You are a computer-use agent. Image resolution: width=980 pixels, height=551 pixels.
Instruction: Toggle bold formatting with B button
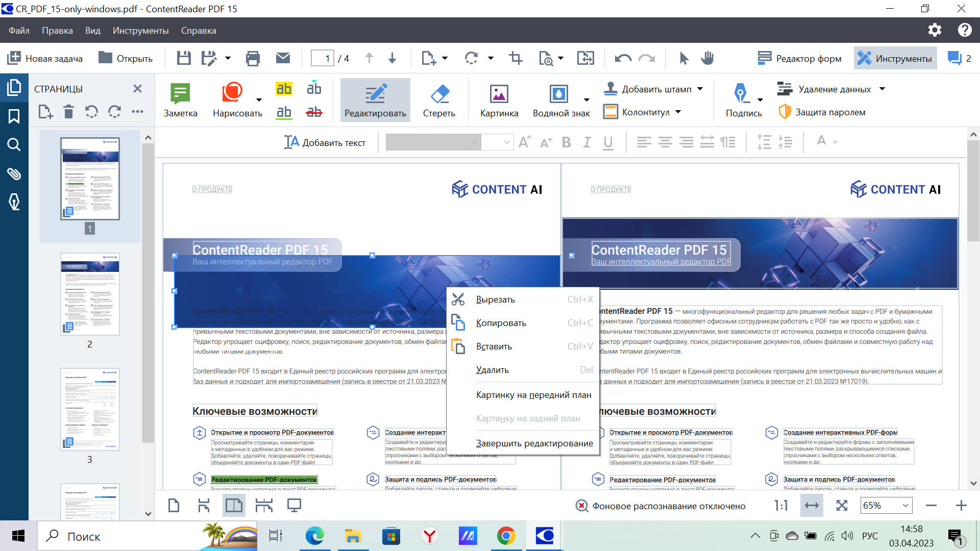[x=568, y=142]
